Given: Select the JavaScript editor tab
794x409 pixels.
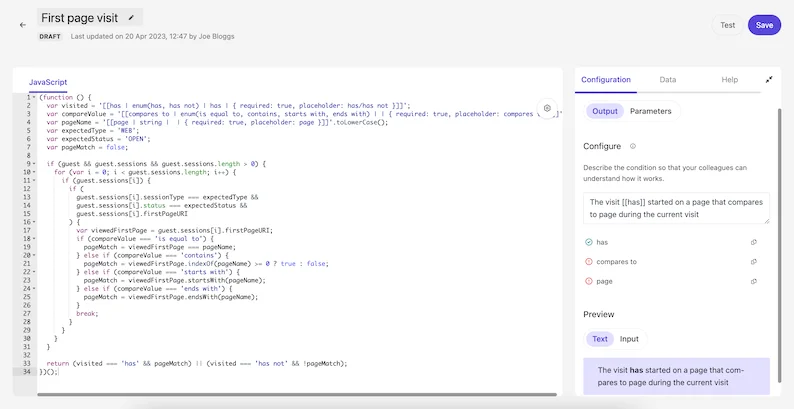Looking at the screenshot, I should 48,82.
